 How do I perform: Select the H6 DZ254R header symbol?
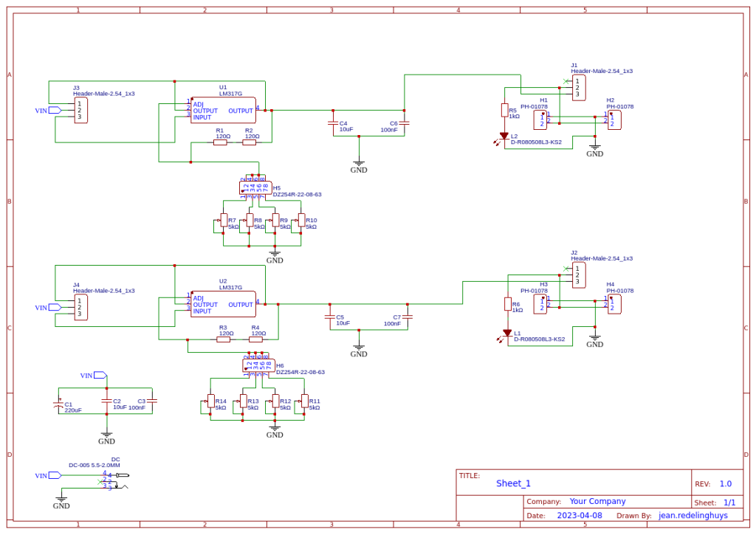click(x=259, y=365)
